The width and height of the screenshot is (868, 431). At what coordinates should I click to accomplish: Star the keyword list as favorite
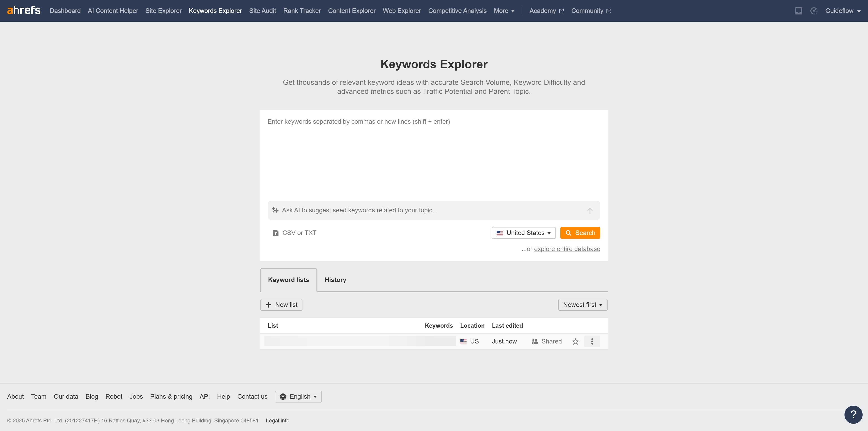(575, 341)
